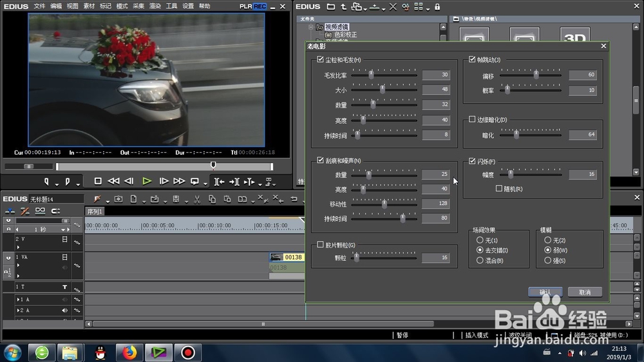Select 无(2) under 模糊

tap(547, 240)
